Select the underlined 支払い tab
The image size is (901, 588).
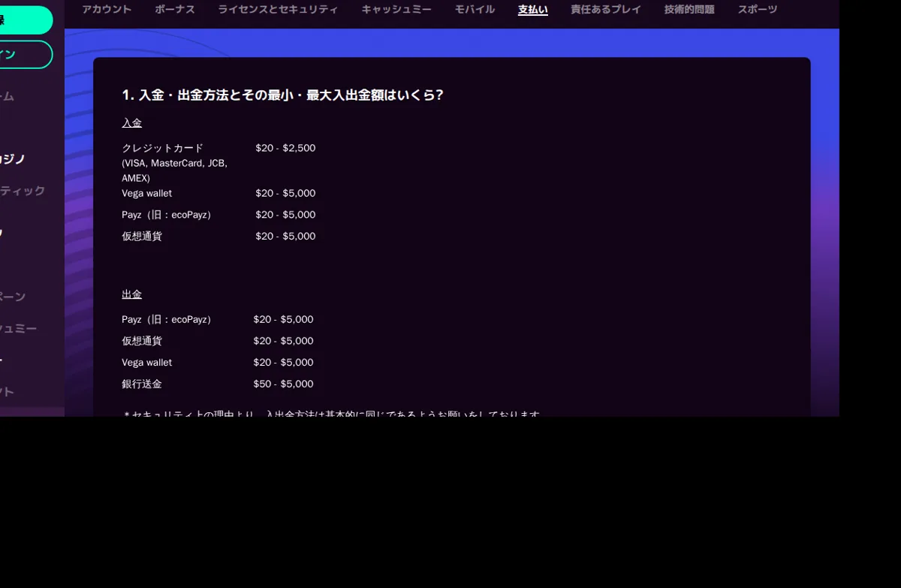(x=532, y=10)
